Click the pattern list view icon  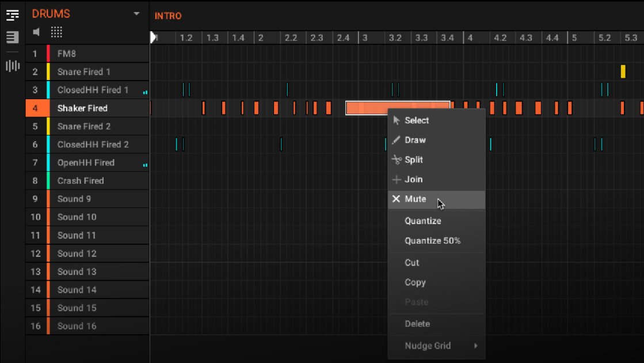[x=12, y=37]
